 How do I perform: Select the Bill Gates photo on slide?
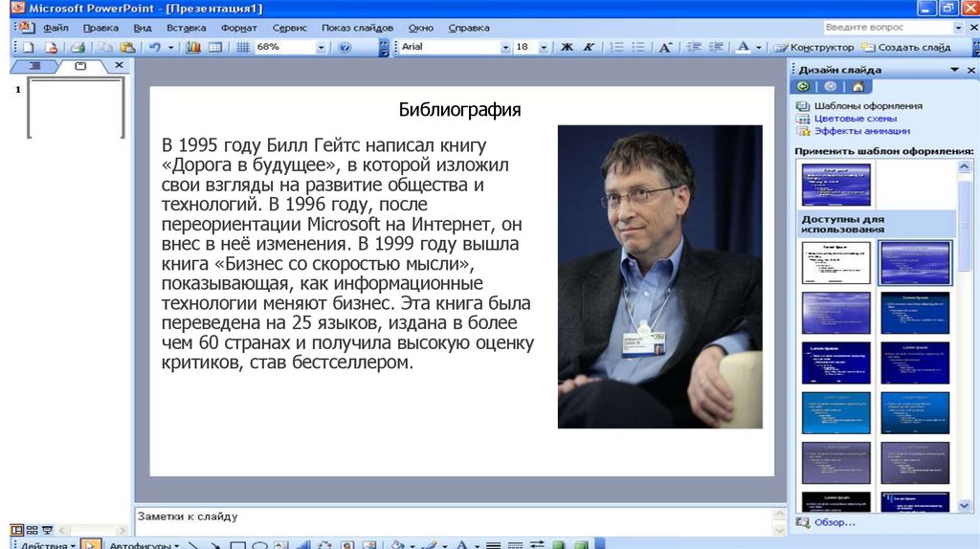pyautogui.click(x=659, y=276)
